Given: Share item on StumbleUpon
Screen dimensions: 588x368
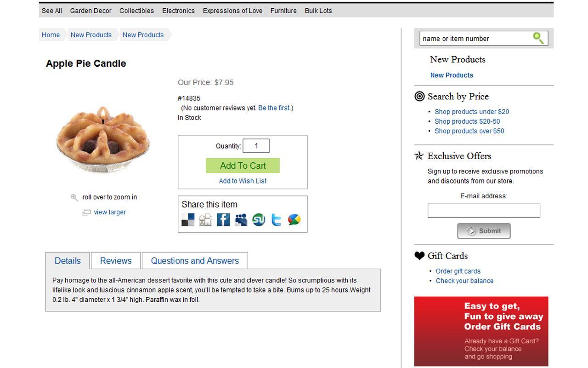Looking at the screenshot, I should click(259, 220).
